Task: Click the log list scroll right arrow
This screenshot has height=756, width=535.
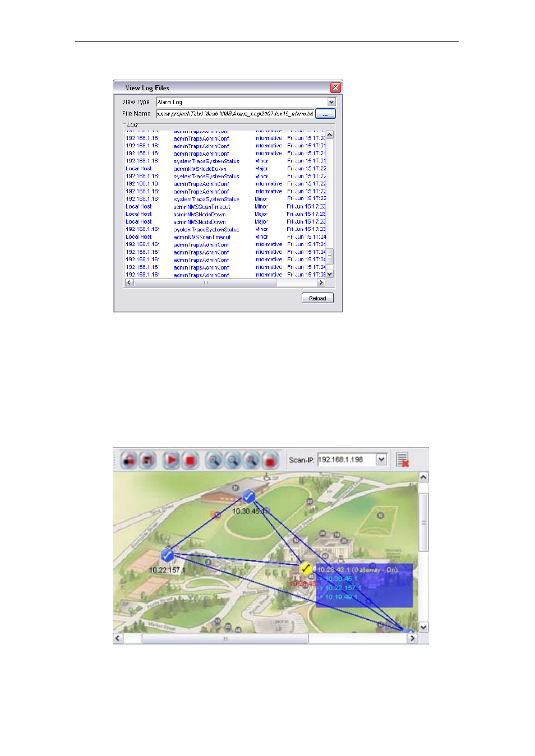Action: [x=321, y=282]
